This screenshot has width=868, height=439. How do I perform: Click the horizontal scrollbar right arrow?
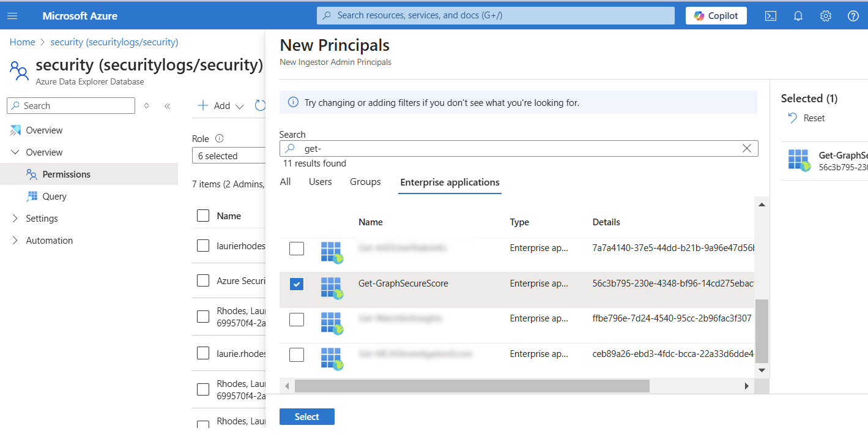coord(746,386)
